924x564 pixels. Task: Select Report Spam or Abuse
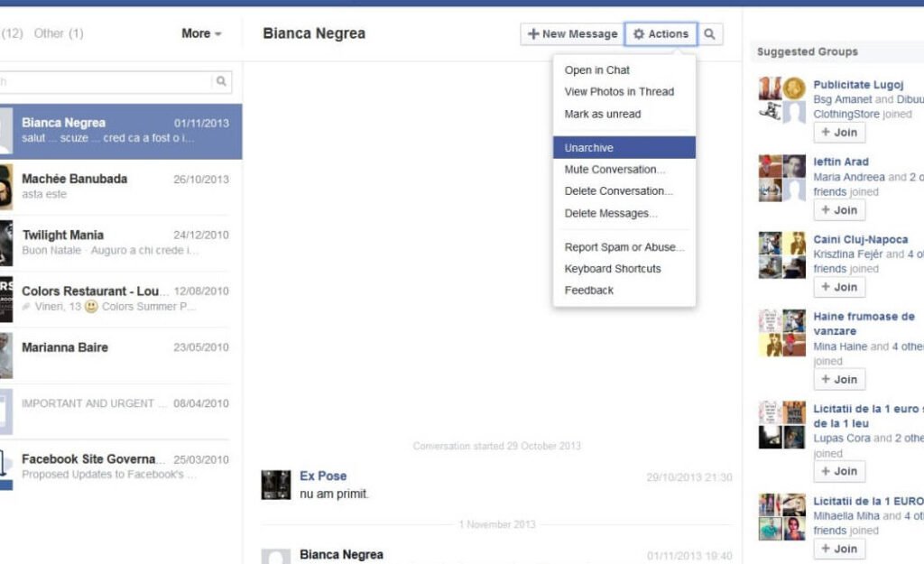click(x=624, y=247)
